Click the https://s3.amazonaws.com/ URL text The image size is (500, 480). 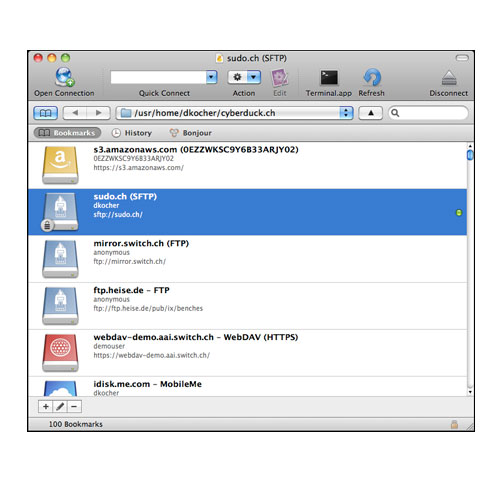click(138, 168)
